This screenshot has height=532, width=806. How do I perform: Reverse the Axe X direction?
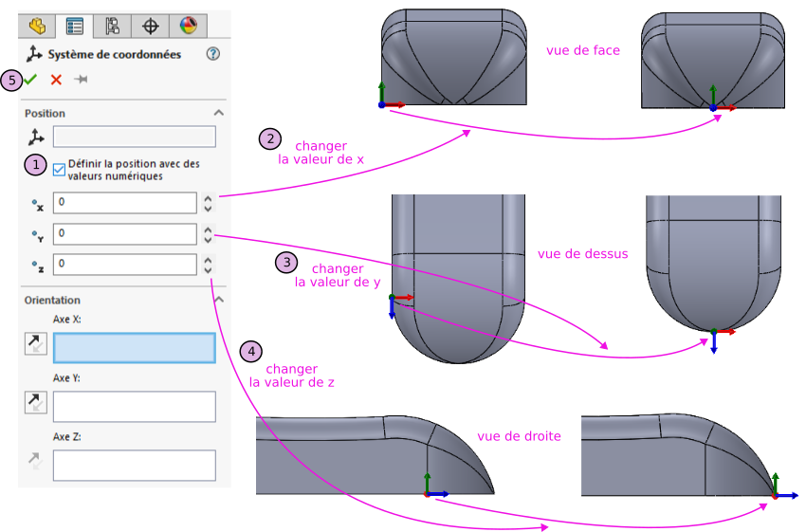35,343
